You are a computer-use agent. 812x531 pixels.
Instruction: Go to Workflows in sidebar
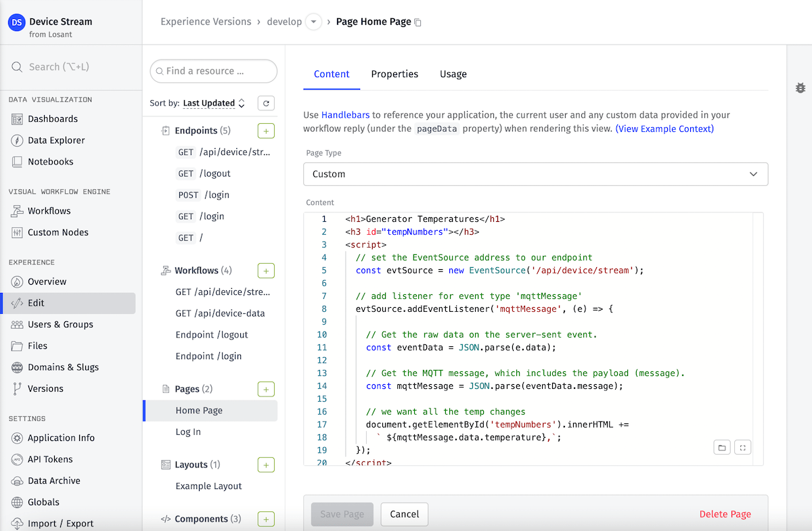49,211
